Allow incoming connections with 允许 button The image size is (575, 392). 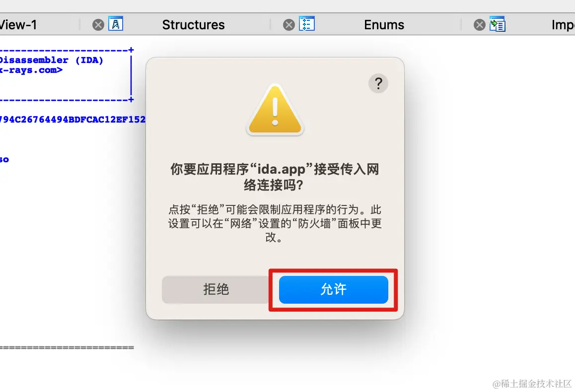tap(333, 290)
